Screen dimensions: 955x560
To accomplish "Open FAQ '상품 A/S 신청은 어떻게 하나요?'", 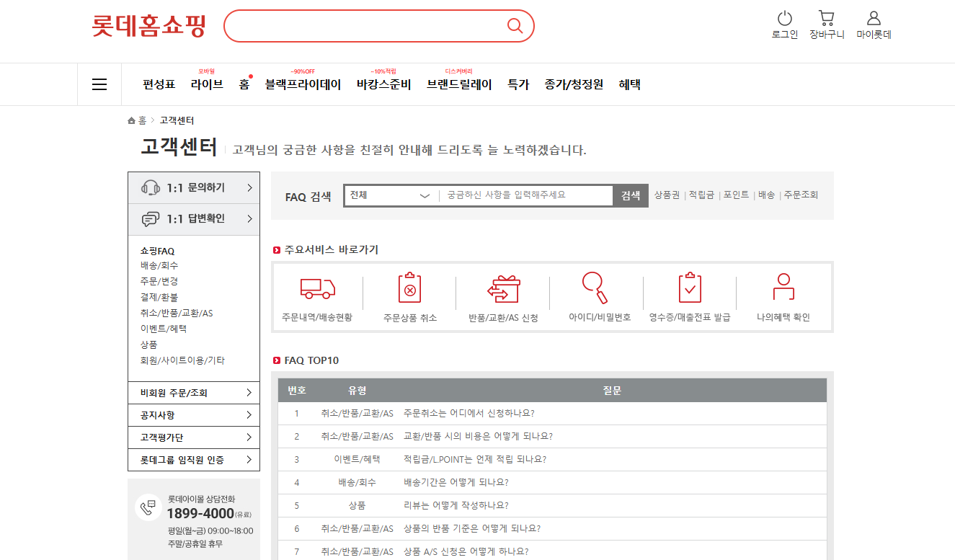I will pyautogui.click(x=466, y=551).
